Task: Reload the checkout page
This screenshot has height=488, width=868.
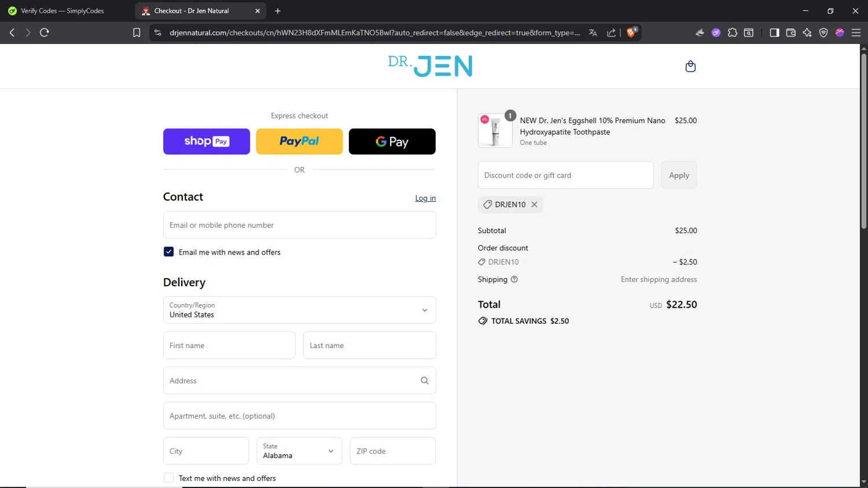Action: (45, 33)
